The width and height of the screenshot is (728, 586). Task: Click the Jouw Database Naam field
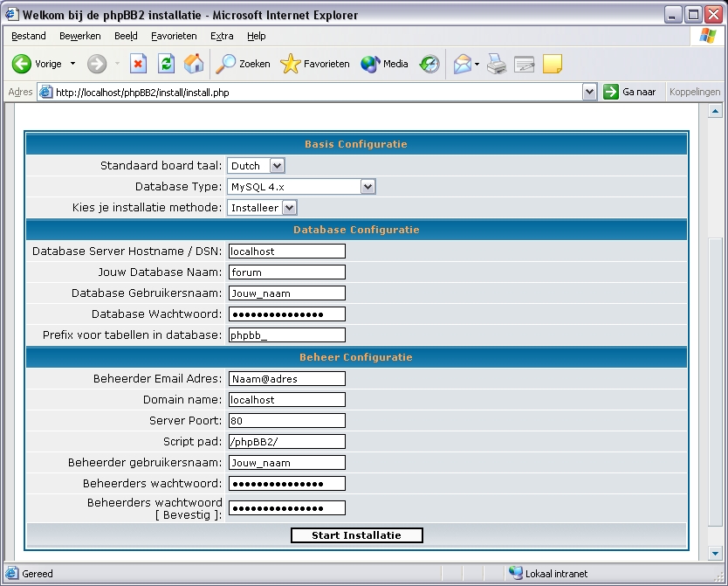287,272
